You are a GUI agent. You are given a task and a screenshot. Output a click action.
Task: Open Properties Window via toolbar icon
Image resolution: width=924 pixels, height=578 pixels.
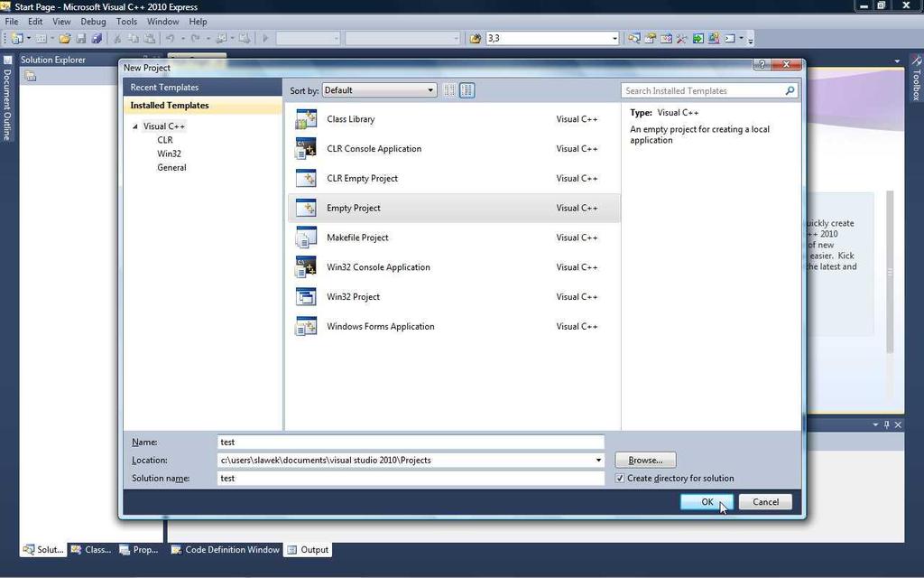tap(650, 38)
